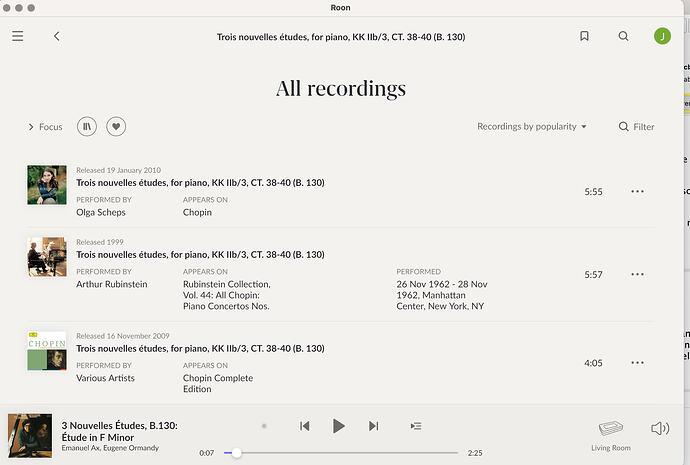Screen dimensions: 690x465
Task: Click the 26 Nov 1962 performance date text
Action: [442, 295]
